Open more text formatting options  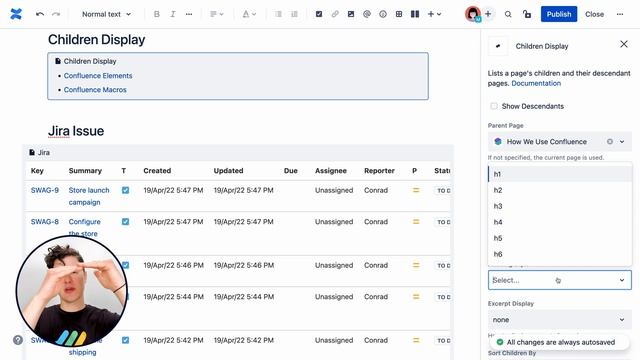(189, 14)
